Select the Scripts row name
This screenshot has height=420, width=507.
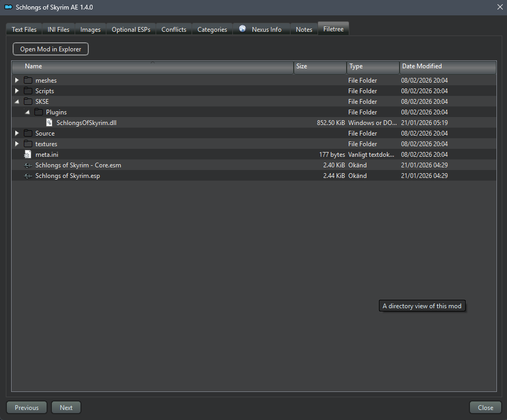click(44, 91)
